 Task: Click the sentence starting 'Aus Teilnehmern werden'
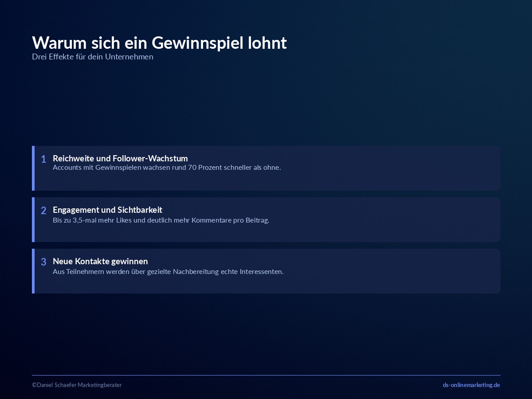(x=168, y=271)
